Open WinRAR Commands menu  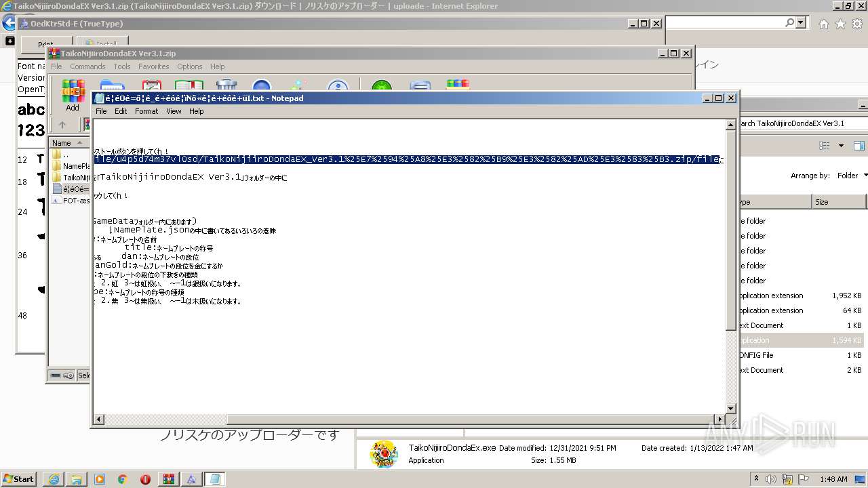point(87,66)
